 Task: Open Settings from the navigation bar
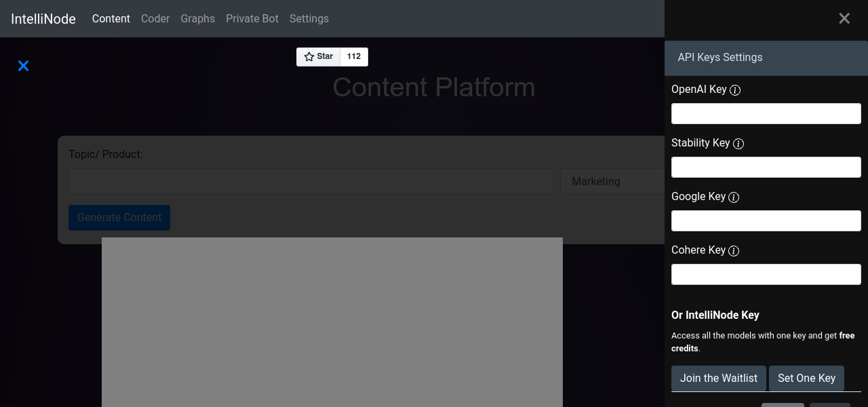tap(309, 19)
